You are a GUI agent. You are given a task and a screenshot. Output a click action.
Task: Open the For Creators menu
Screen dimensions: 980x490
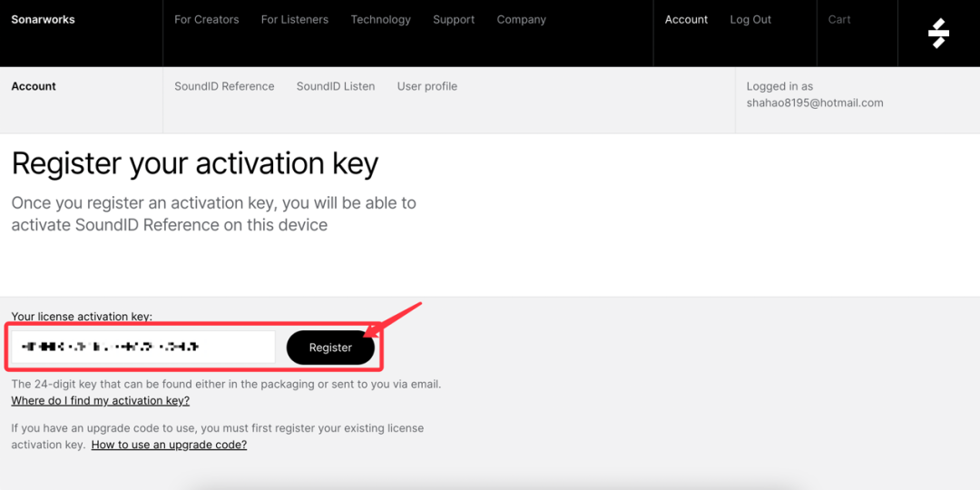(206, 20)
